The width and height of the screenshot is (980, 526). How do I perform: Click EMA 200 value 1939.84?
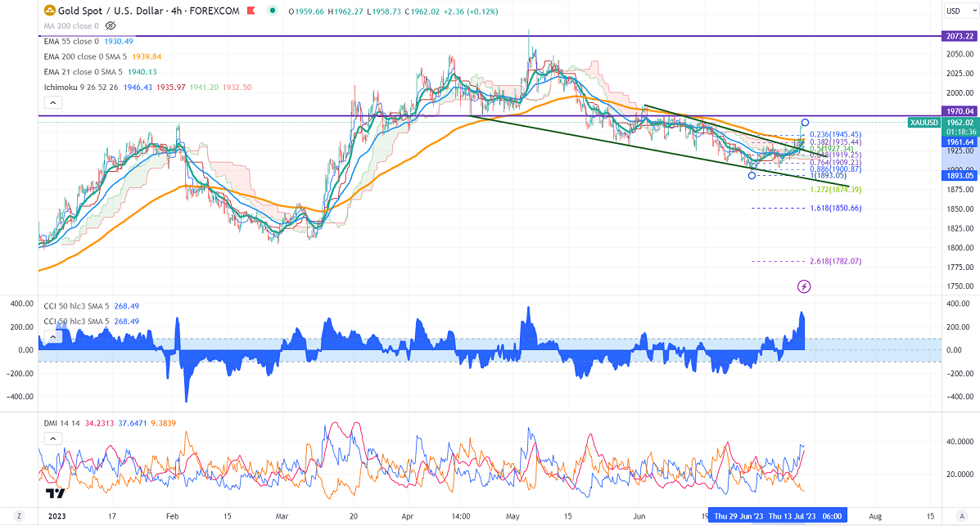coord(147,56)
